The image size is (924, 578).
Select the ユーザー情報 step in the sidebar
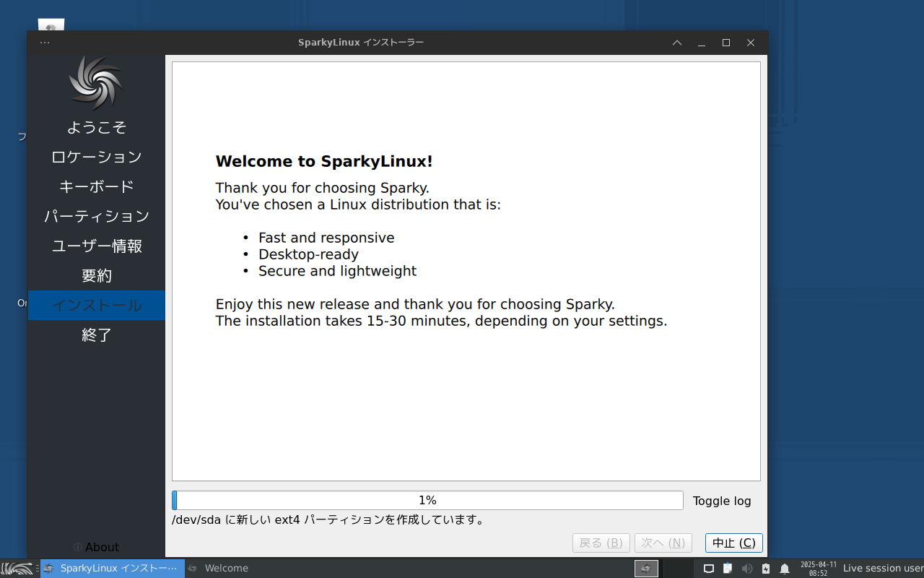[97, 246]
